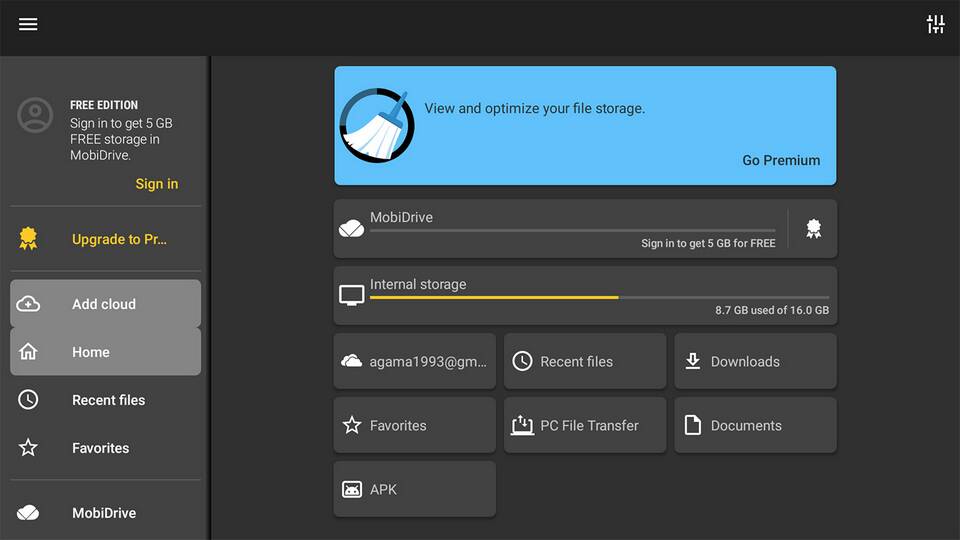The image size is (960, 540).
Task: Click the broom storage analyzer icon
Action: (x=377, y=126)
